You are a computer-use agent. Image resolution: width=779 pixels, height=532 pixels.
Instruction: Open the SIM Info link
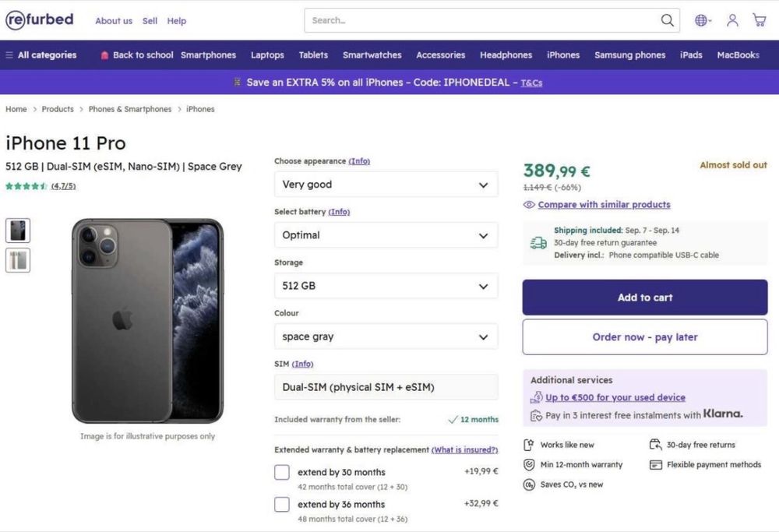tap(302, 364)
